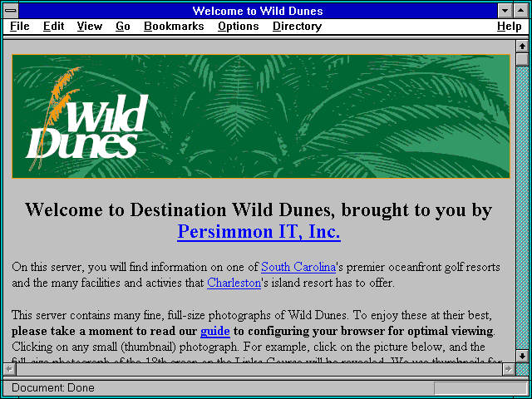Open the Help menu
This screenshot has height=399, width=532.
[510, 27]
